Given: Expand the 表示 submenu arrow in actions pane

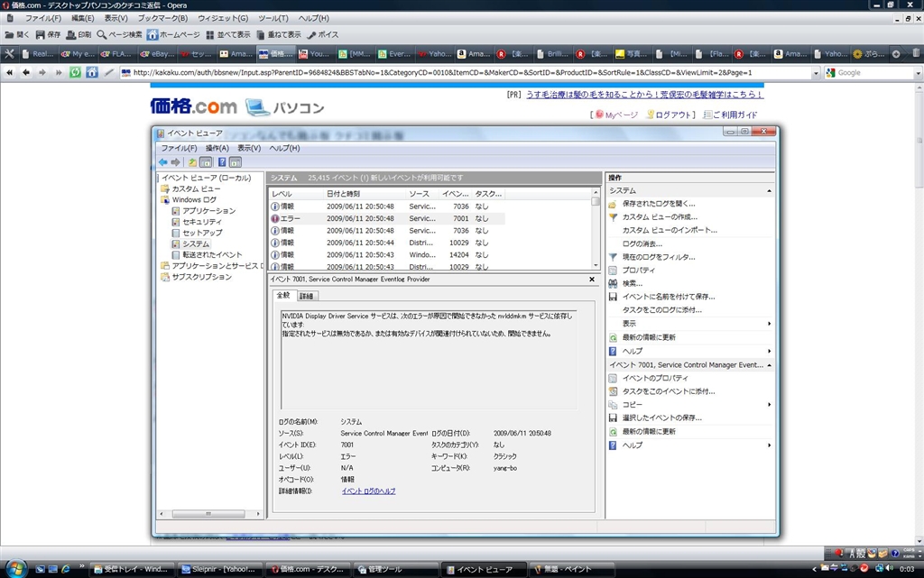Looking at the screenshot, I should (x=769, y=324).
